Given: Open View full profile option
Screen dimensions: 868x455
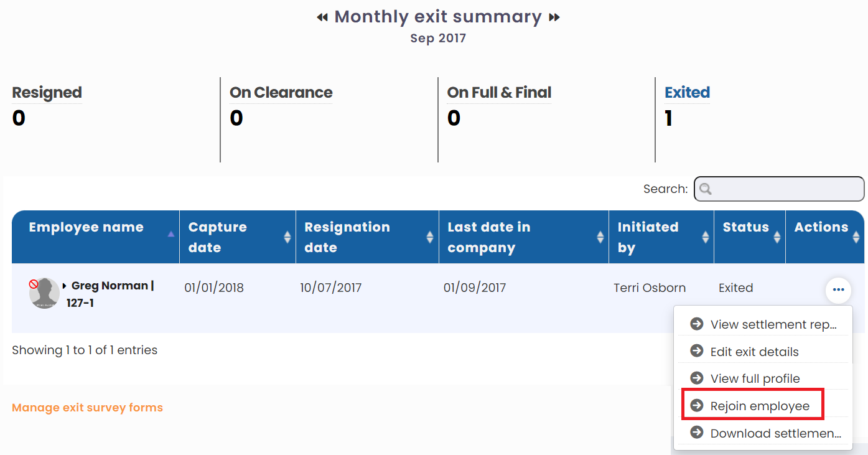Looking at the screenshot, I should [765, 378].
